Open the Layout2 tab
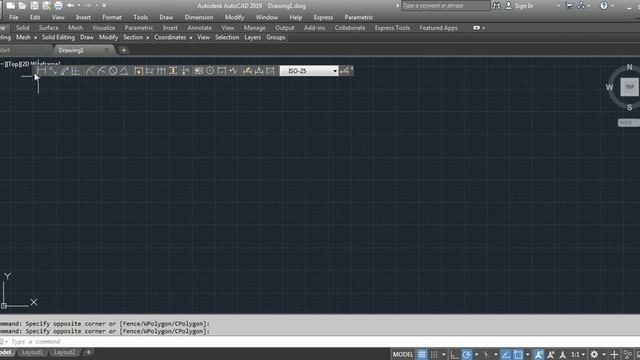This screenshot has width=640, height=360. (64, 352)
